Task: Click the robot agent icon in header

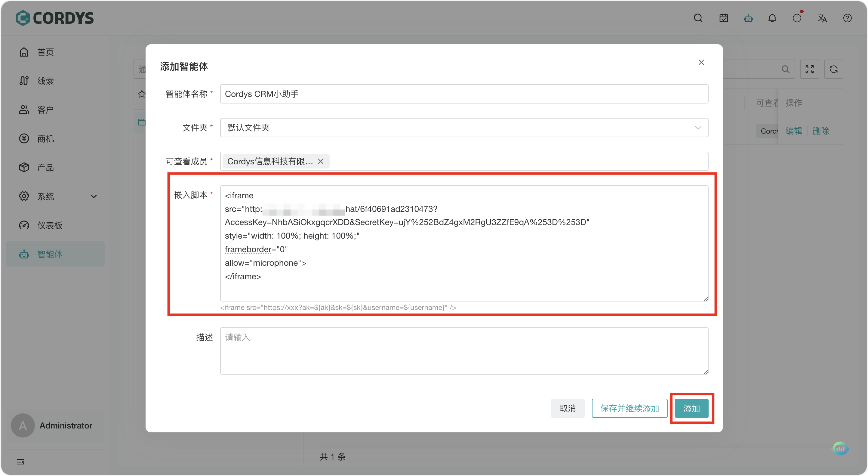Action: (x=748, y=18)
